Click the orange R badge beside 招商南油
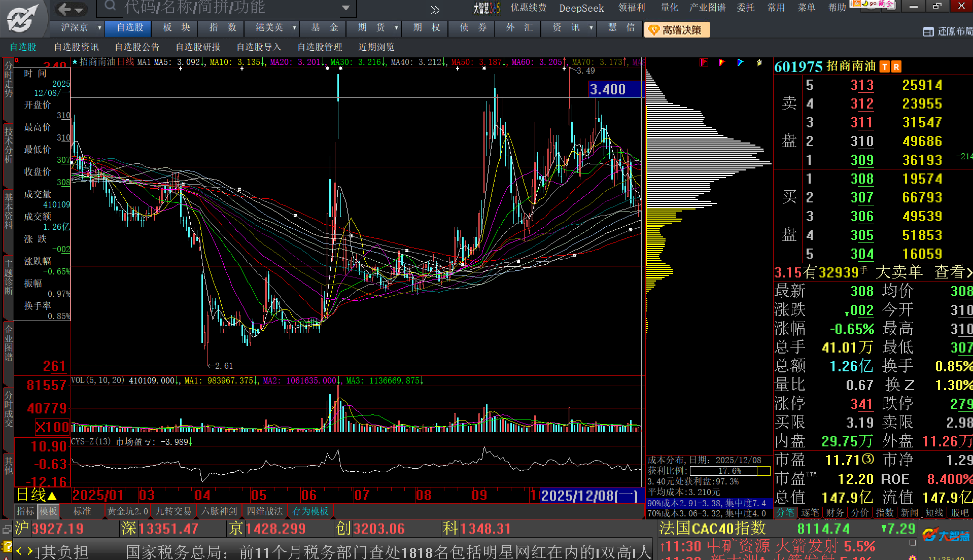 896,66
